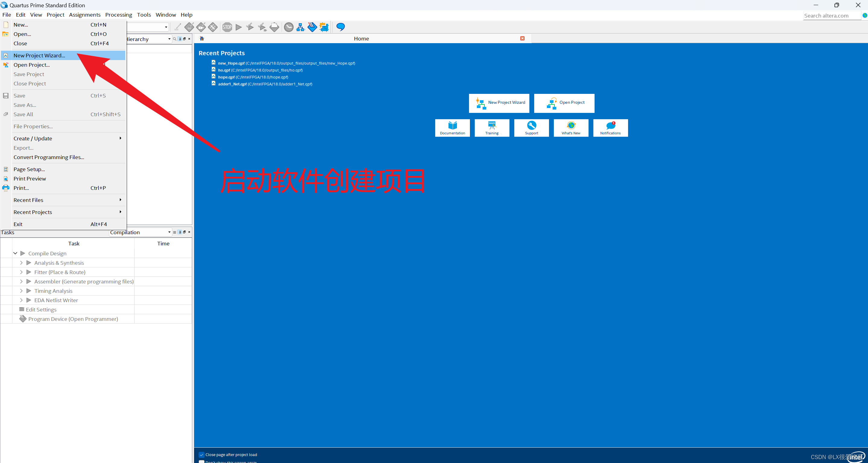This screenshot has width=868, height=463.
Task: Click the Documentation tile on Home page
Action: point(452,128)
